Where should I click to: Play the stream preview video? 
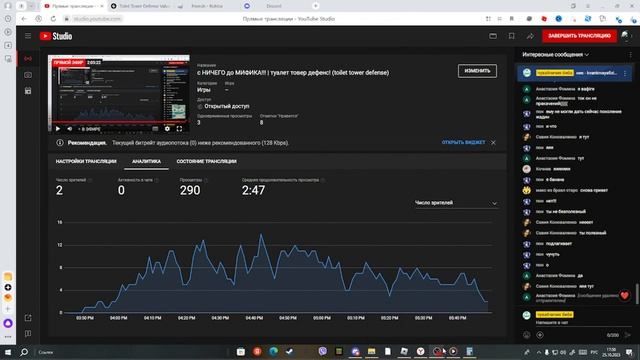(x=58, y=129)
